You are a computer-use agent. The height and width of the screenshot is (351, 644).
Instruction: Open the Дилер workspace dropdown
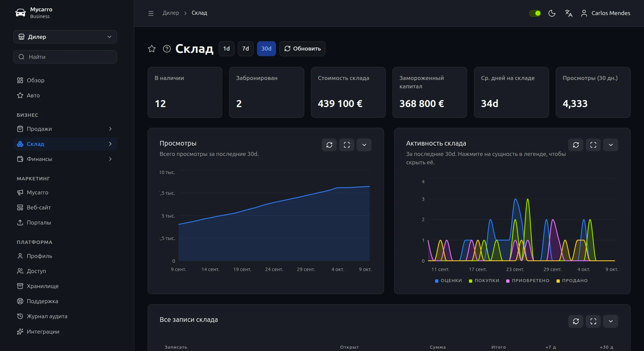[x=65, y=37]
